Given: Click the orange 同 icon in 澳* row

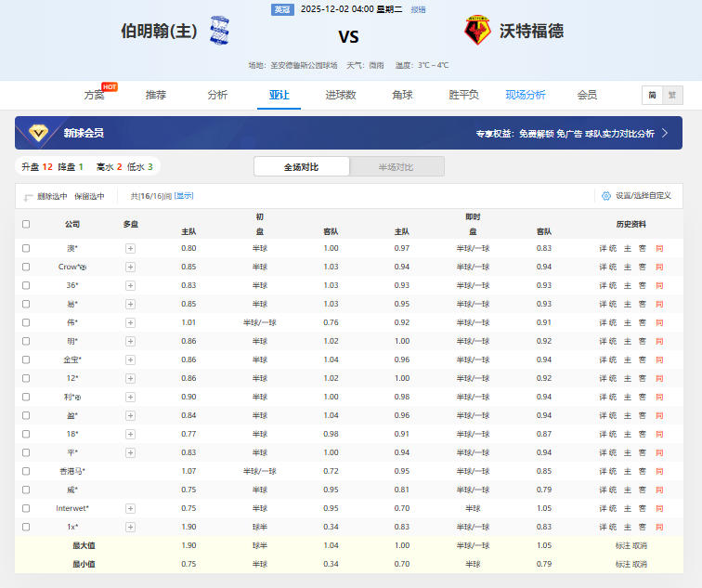Looking at the screenshot, I should (x=659, y=248).
